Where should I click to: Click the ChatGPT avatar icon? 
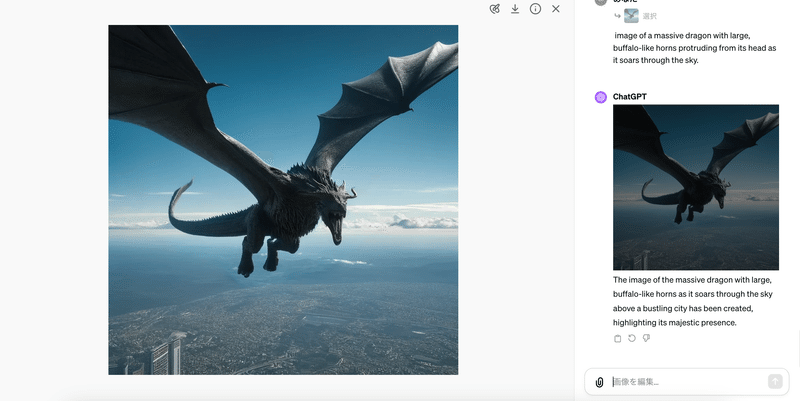[x=601, y=97]
